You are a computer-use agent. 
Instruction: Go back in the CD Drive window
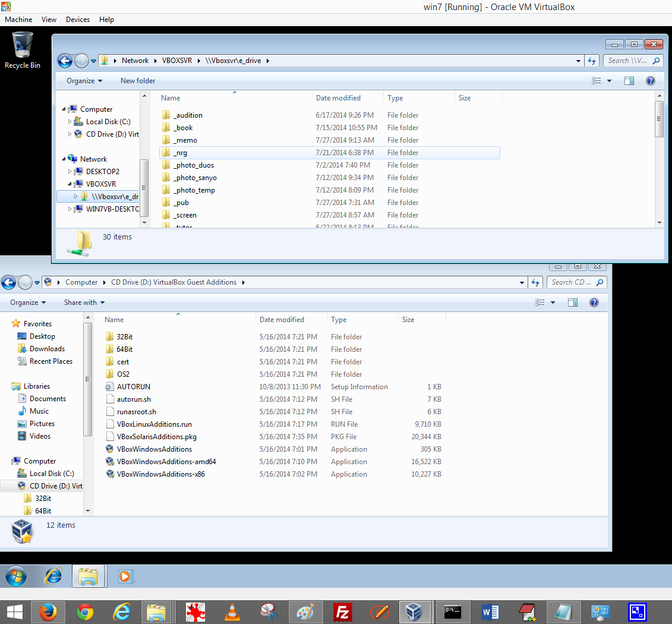(x=8, y=282)
